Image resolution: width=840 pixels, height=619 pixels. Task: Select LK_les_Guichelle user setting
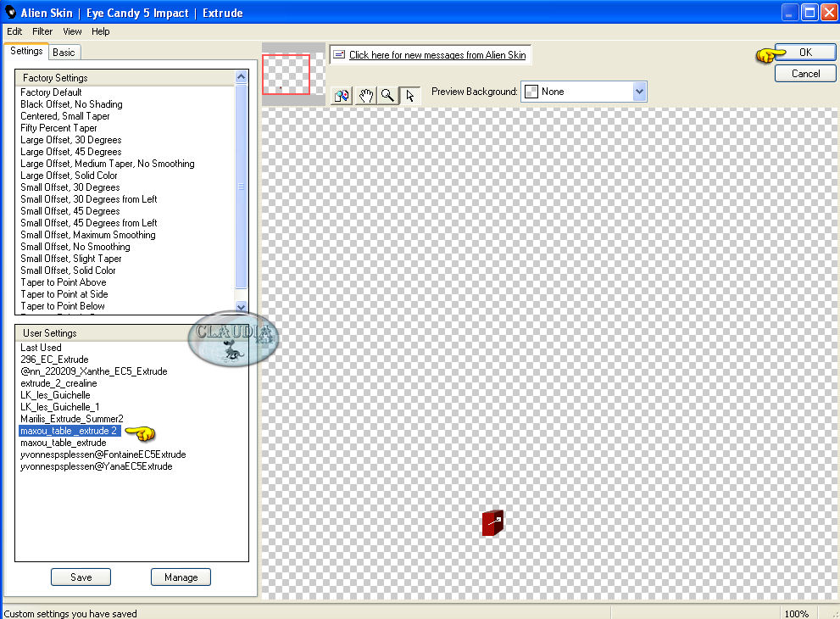point(55,395)
